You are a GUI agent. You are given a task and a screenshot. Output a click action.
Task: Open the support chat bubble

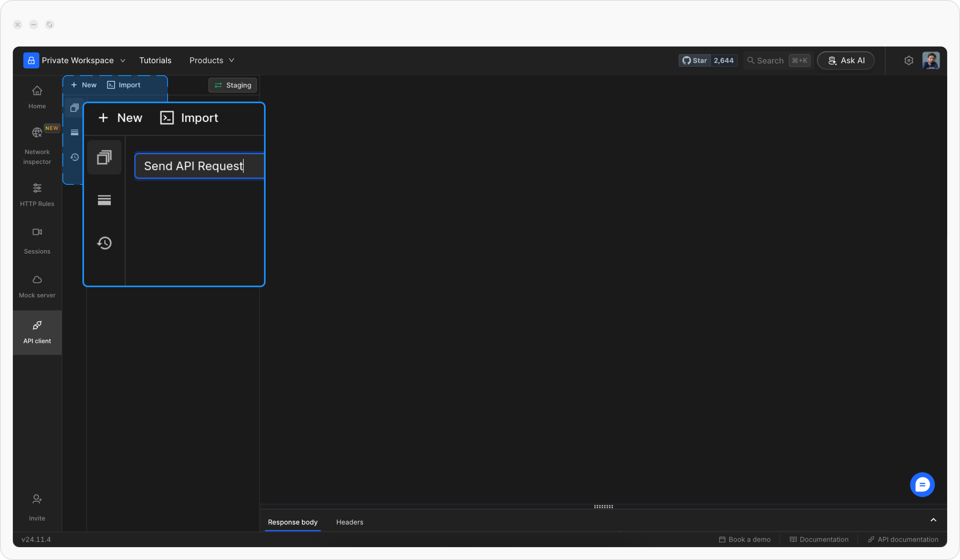(922, 484)
